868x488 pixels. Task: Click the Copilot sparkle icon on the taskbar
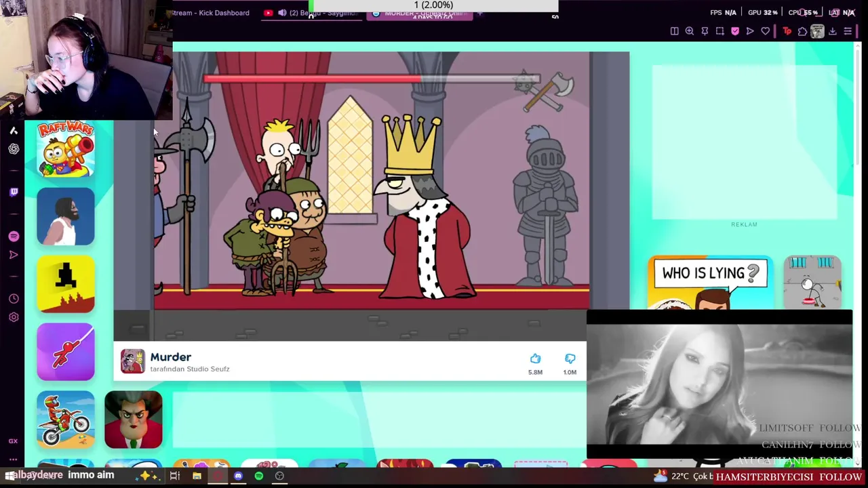146,476
